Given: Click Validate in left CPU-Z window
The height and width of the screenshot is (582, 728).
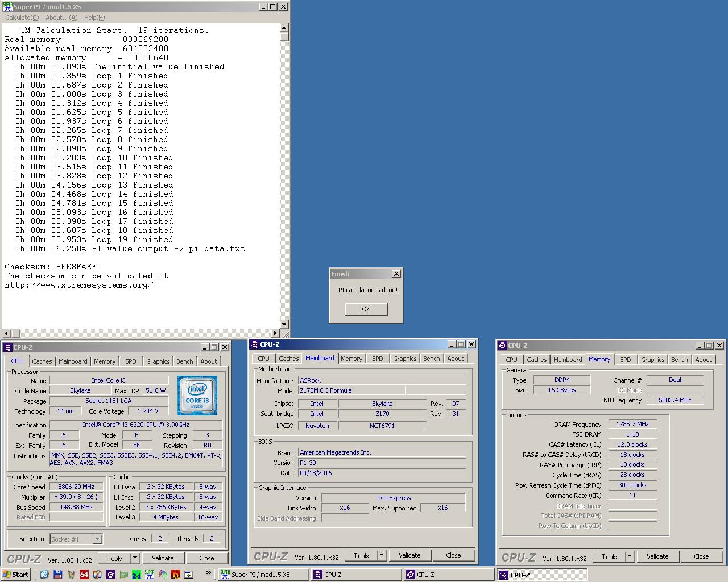Looking at the screenshot, I should [163, 558].
